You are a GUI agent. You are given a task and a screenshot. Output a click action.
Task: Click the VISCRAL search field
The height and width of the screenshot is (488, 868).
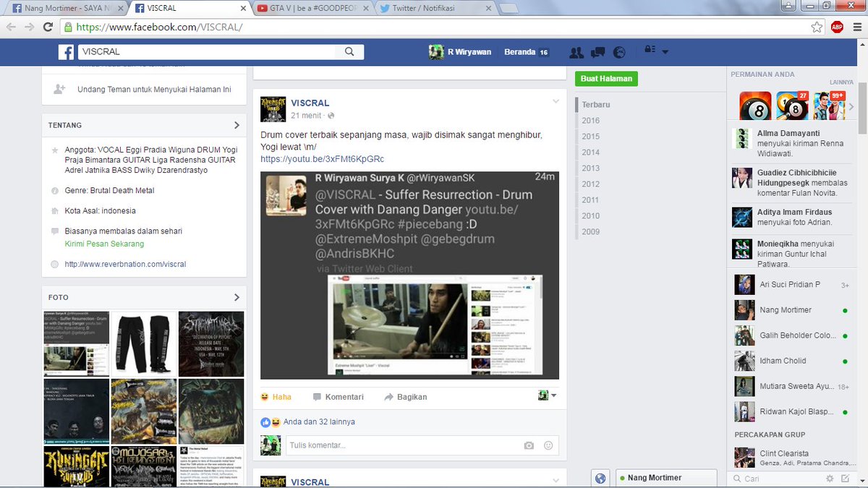click(x=207, y=52)
